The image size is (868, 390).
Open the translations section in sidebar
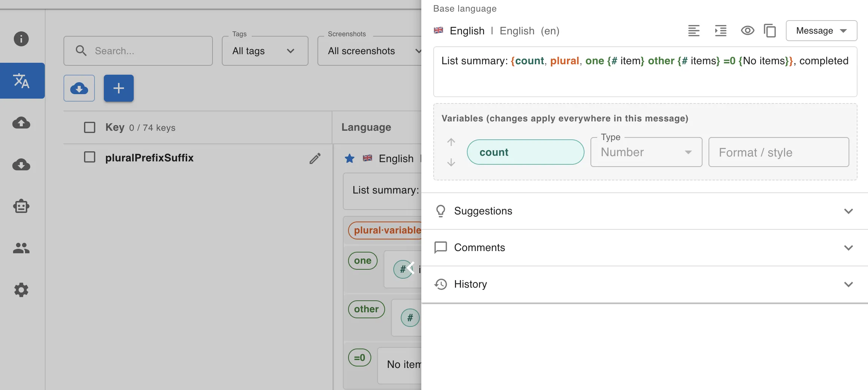click(x=22, y=81)
